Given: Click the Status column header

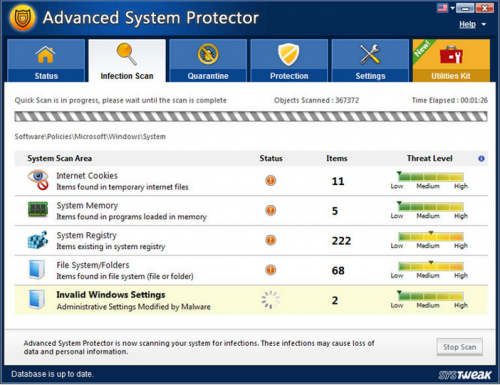Looking at the screenshot, I should tap(271, 158).
